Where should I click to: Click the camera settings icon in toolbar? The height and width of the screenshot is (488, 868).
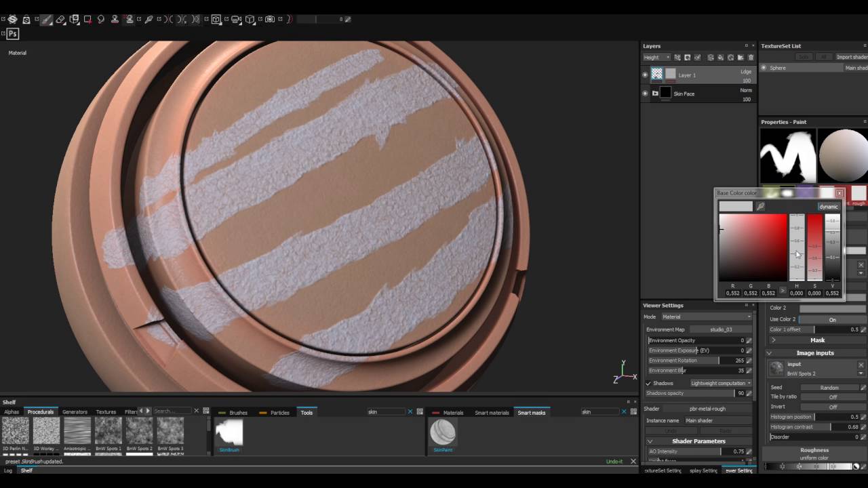(236, 20)
